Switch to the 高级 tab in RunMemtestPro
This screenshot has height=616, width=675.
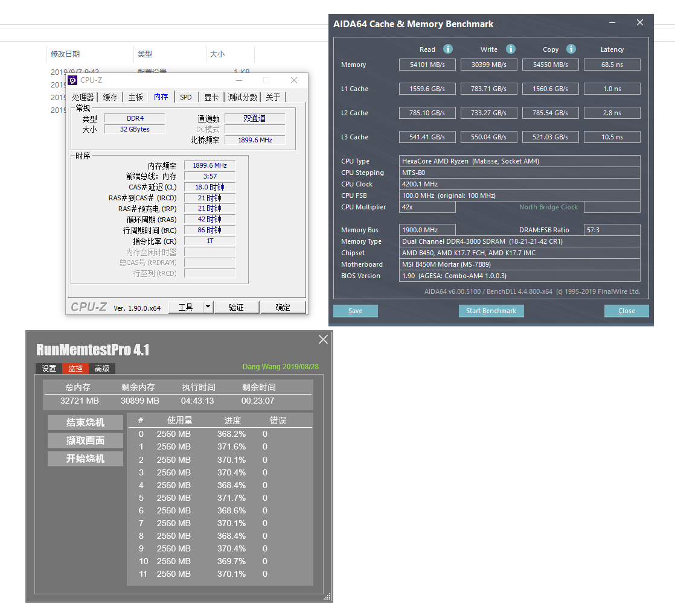[102, 369]
